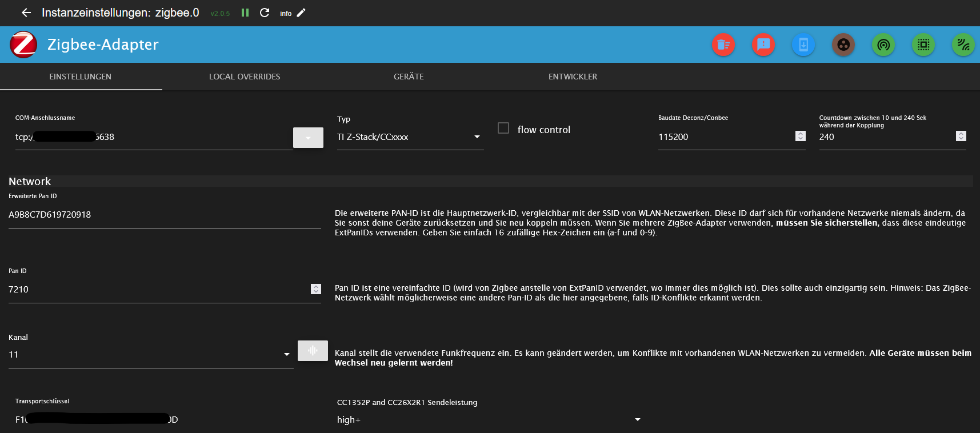
Task: Enable the flow control checkbox
Action: pyautogui.click(x=503, y=128)
